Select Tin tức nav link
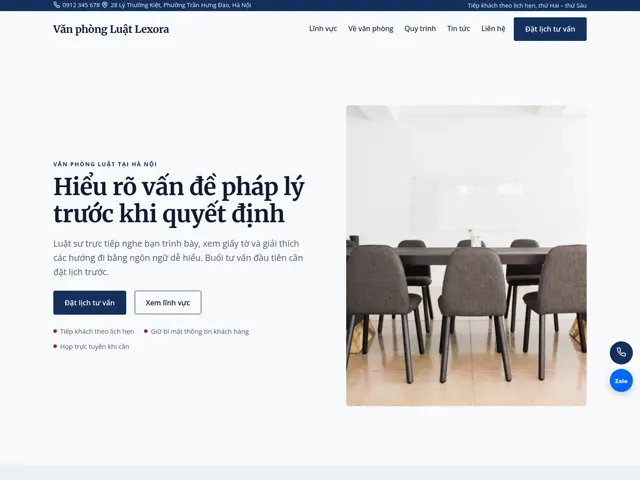The height and width of the screenshot is (480, 640). 458,29
